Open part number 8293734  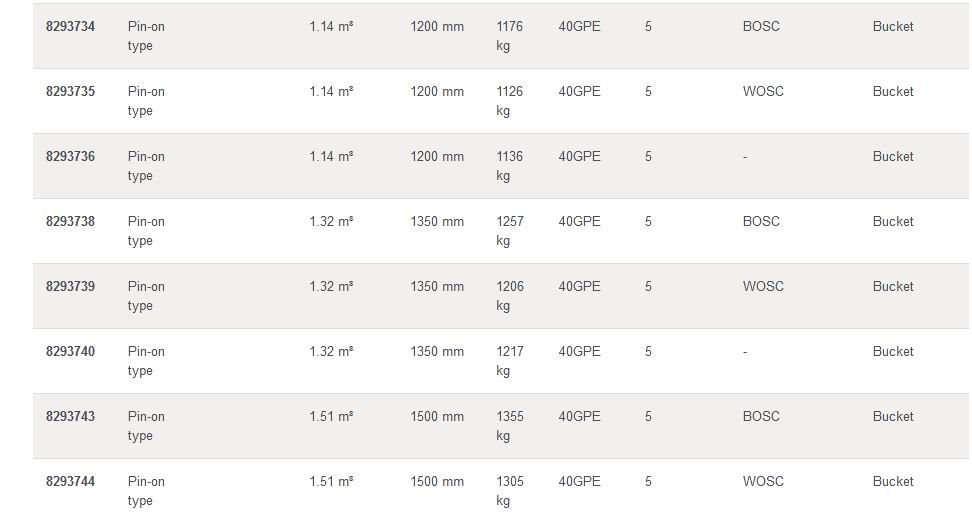pyautogui.click(x=70, y=27)
